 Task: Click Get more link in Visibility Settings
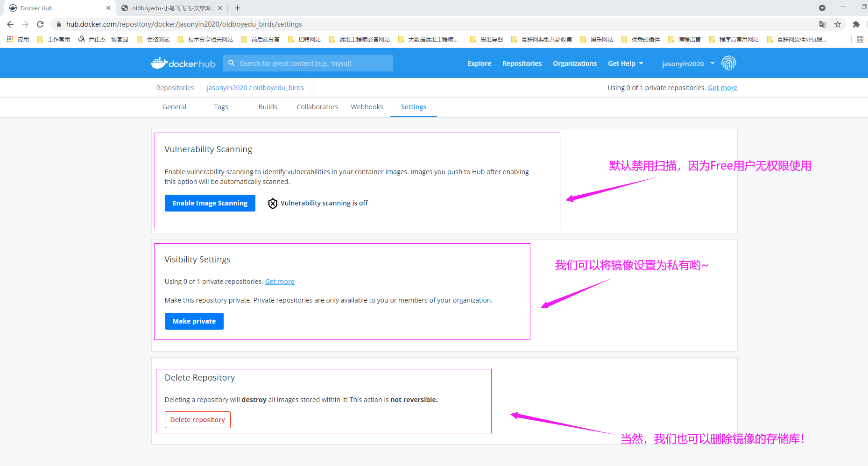(x=280, y=282)
